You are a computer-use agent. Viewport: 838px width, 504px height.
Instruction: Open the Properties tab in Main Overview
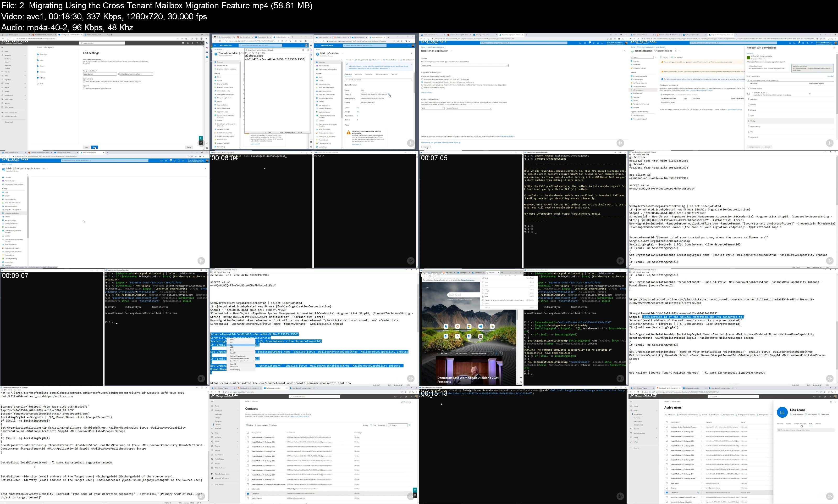(369, 74)
